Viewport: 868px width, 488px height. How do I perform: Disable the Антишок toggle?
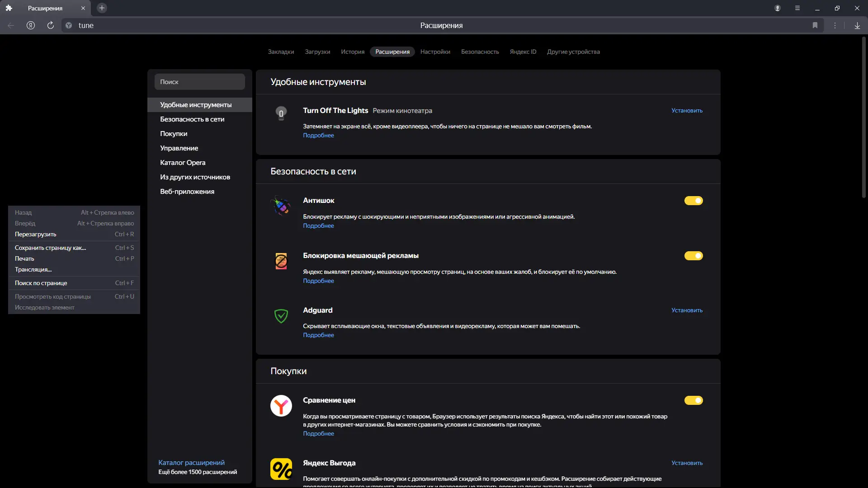693,201
